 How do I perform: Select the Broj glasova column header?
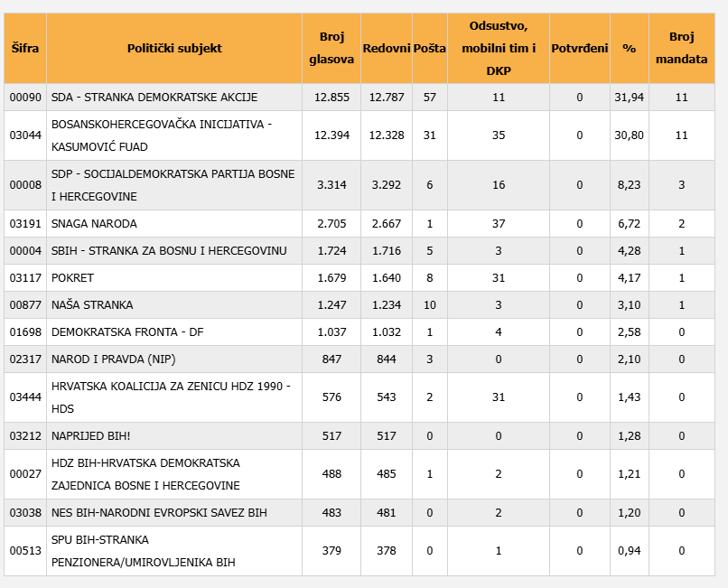click(x=331, y=49)
